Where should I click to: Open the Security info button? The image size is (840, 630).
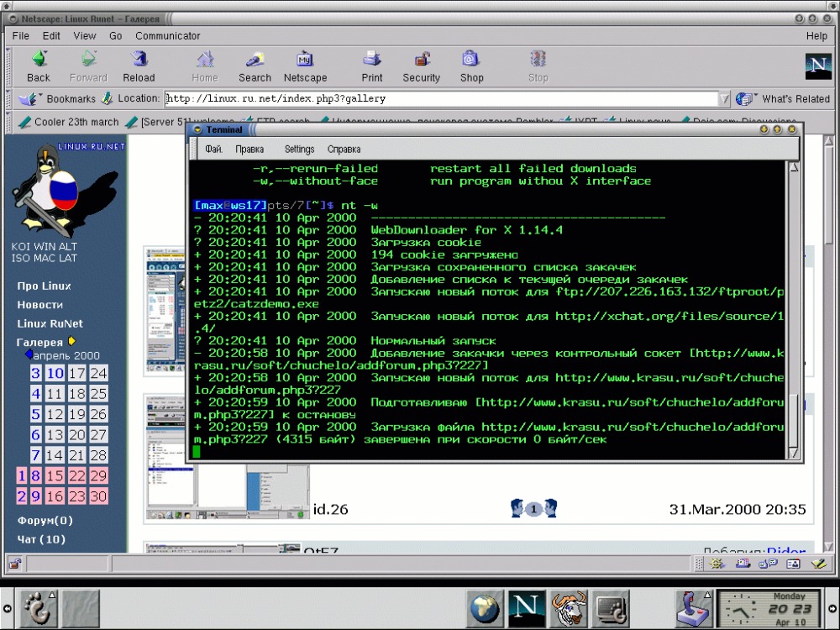point(421,66)
